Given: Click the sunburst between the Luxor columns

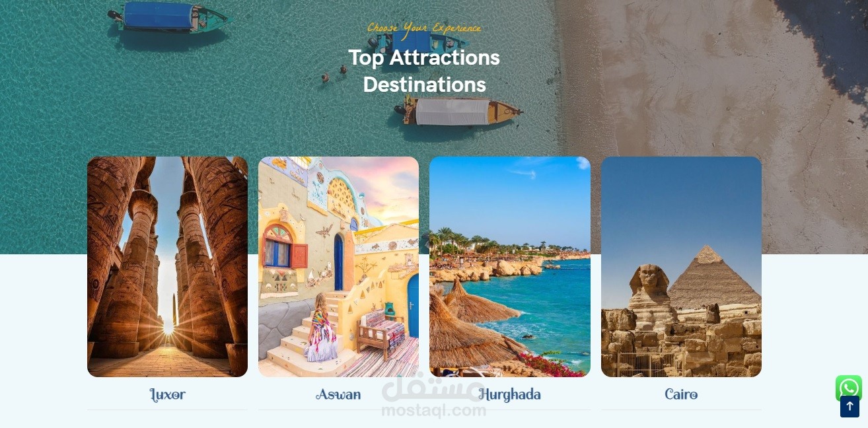Looking at the screenshot, I should point(168,327).
